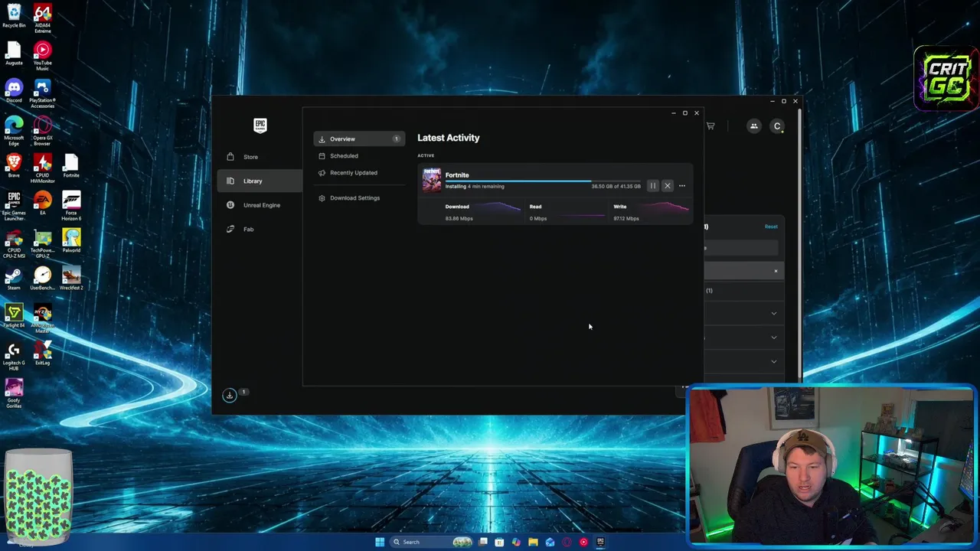The width and height of the screenshot is (980, 551).
Task: Open Palworld desktop icon
Action: coord(71,241)
